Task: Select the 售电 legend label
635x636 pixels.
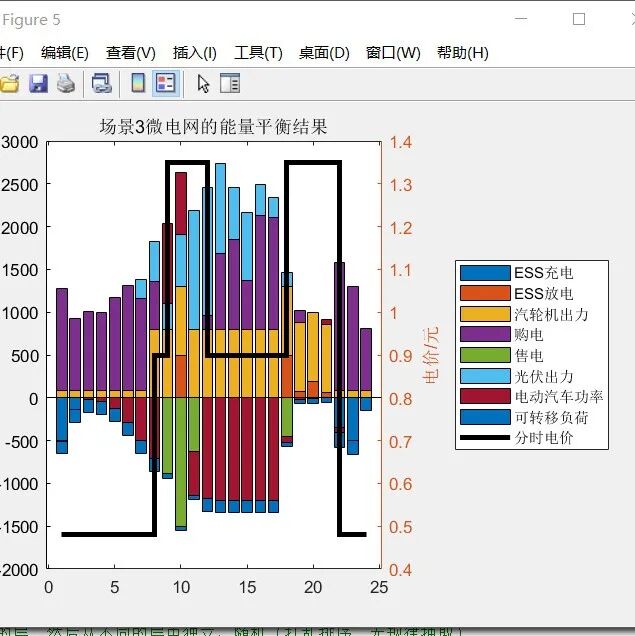Action: click(529, 355)
